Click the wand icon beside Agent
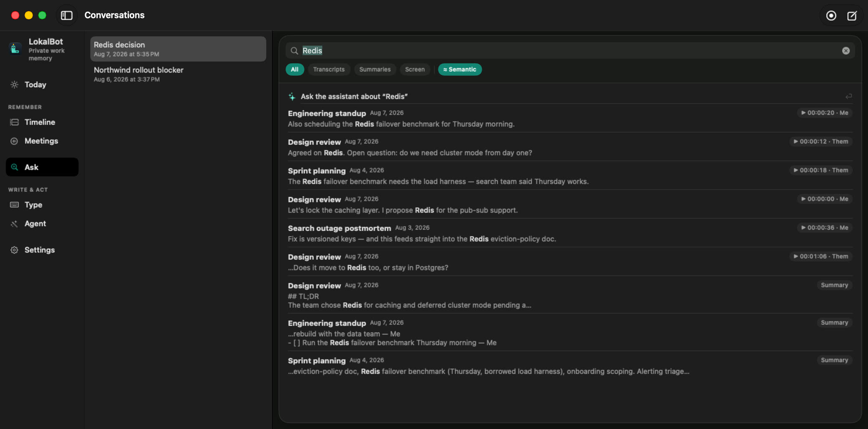 point(15,224)
